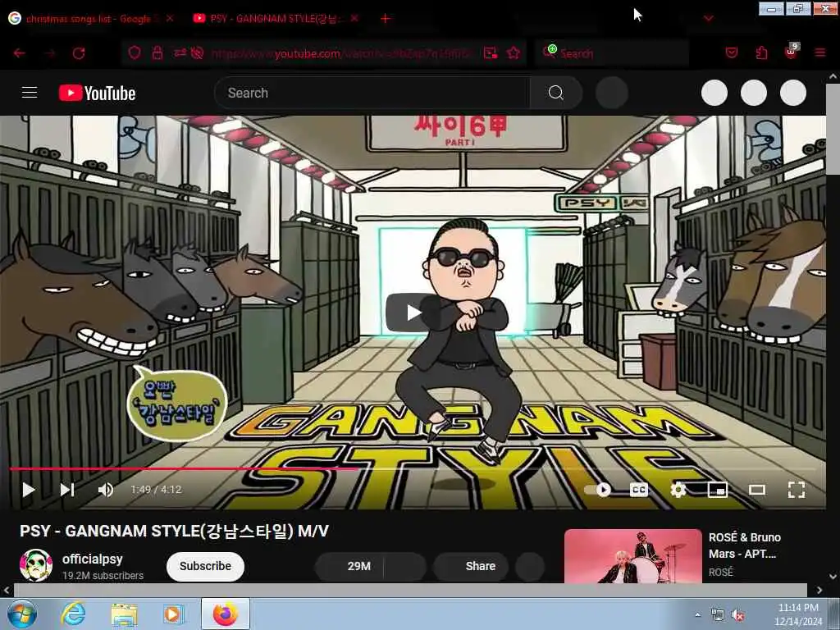840x630 pixels.
Task: Share the video
Action: tap(470, 566)
